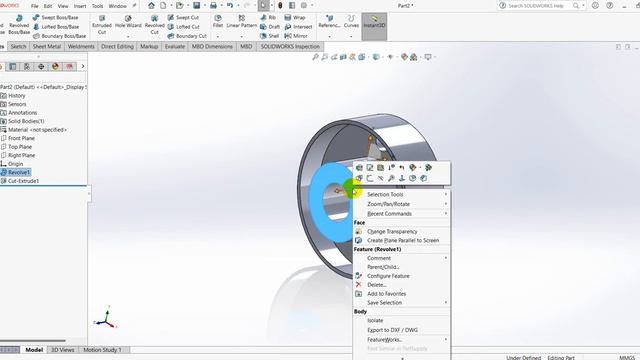Click the Home icon in quick toolbar
The image size is (640, 360).
pos(151,6)
